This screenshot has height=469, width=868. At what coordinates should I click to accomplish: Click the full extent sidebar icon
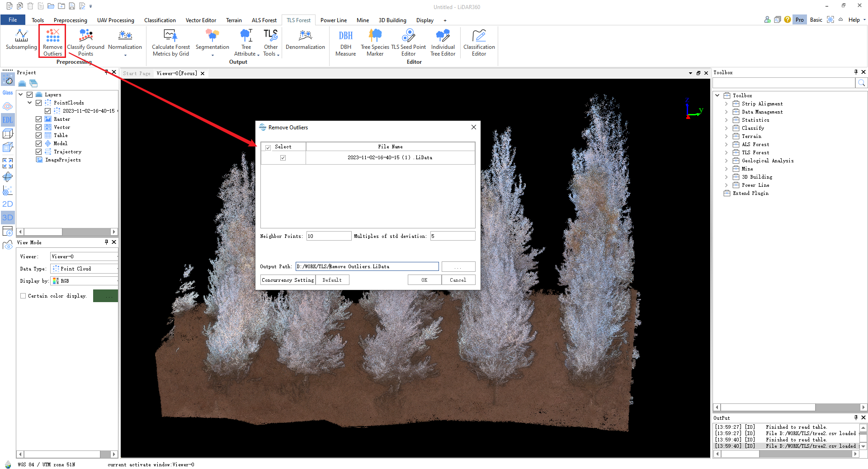(8, 163)
